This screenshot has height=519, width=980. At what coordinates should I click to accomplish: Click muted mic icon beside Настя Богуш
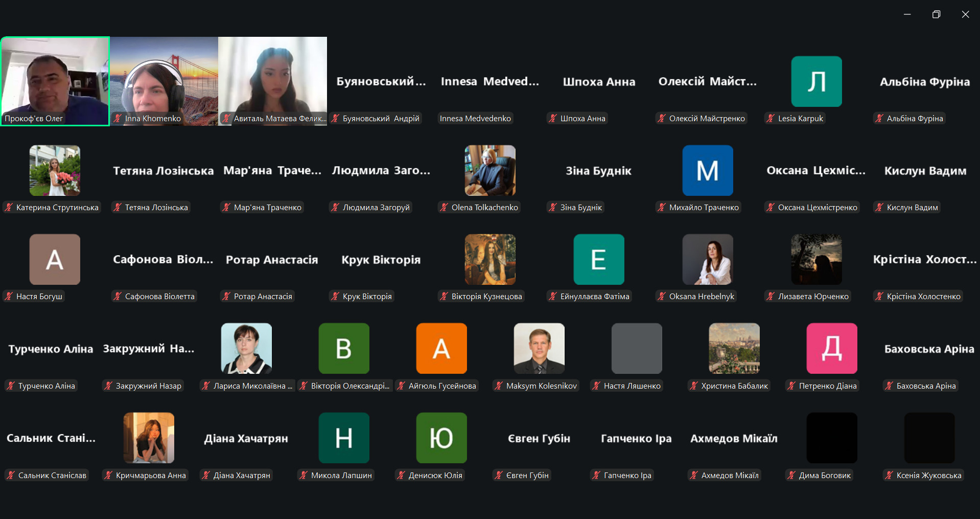tap(9, 297)
